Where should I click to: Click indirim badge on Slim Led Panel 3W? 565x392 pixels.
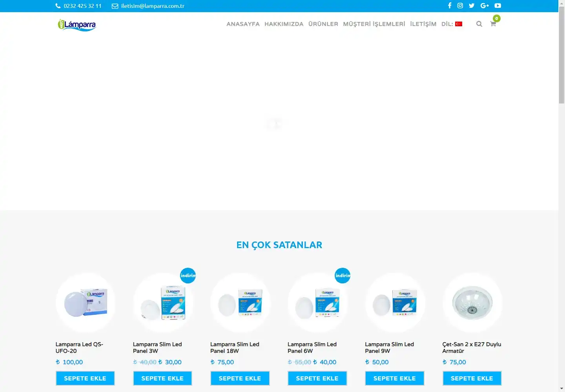pos(188,276)
